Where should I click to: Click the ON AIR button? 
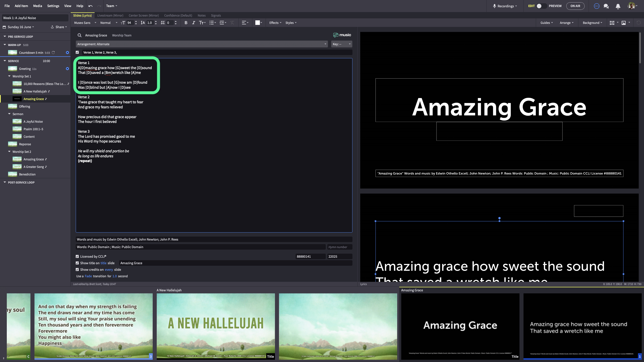(575, 6)
